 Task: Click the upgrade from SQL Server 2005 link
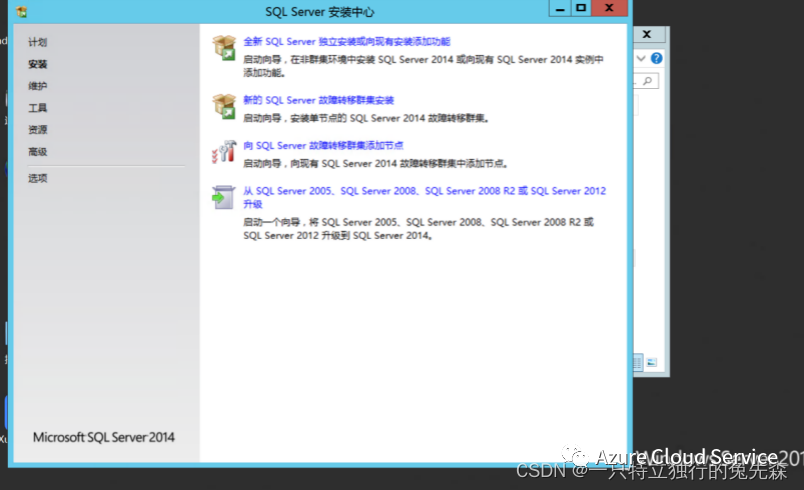coord(425,197)
